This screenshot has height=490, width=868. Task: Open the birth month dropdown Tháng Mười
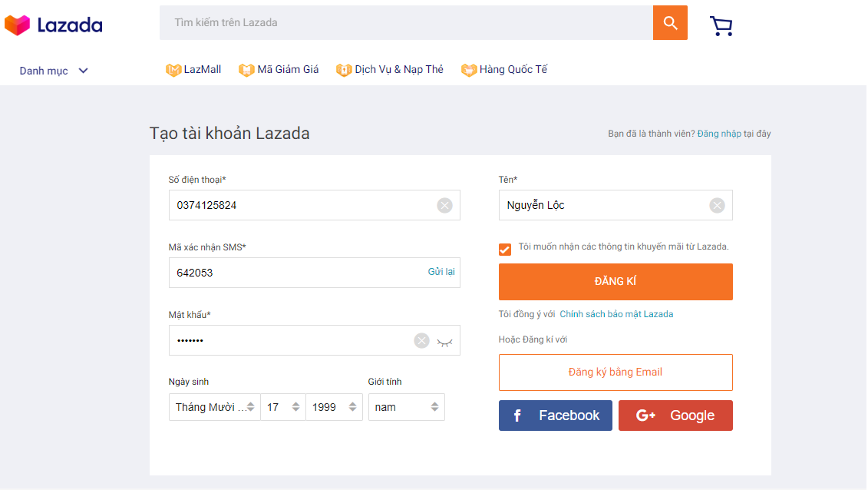(214, 408)
